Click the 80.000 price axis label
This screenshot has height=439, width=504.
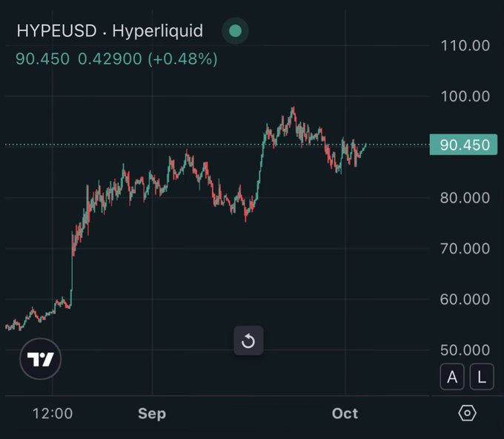tap(465, 197)
